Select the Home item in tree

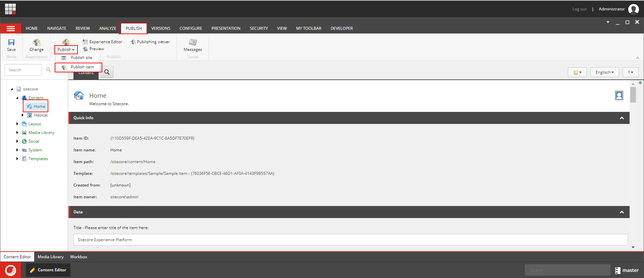coord(37,107)
